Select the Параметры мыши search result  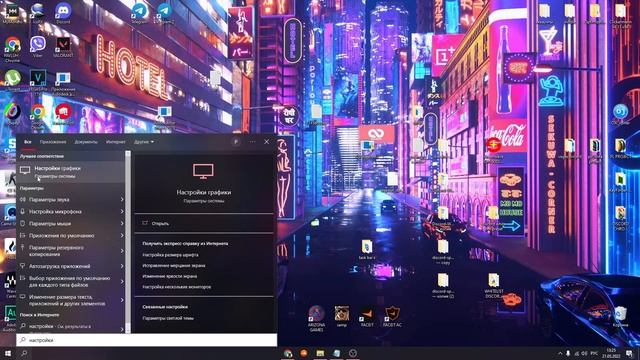(50, 223)
